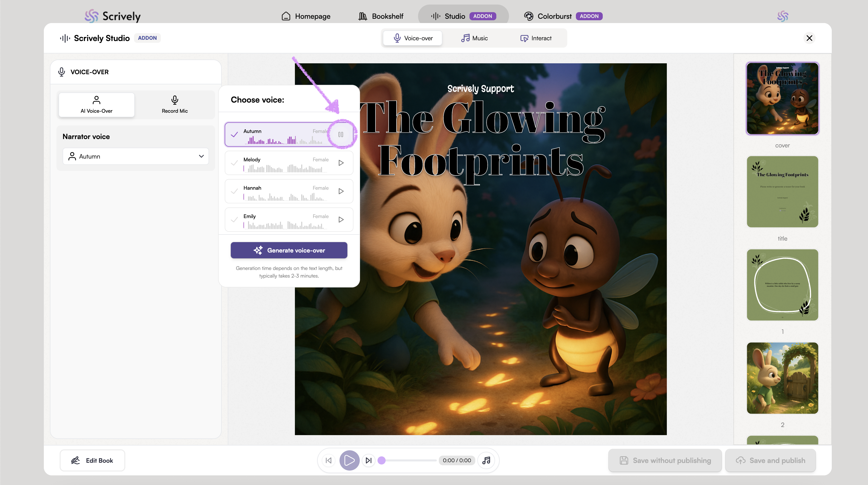The height and width of the screenshot is (485, 868).
Task: Go back to the previous page
Action: 329,460
